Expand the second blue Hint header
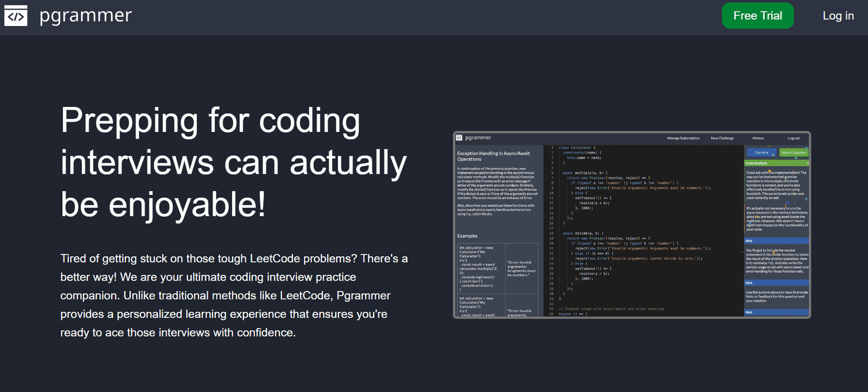868x392 pixels. click(776, 283)
